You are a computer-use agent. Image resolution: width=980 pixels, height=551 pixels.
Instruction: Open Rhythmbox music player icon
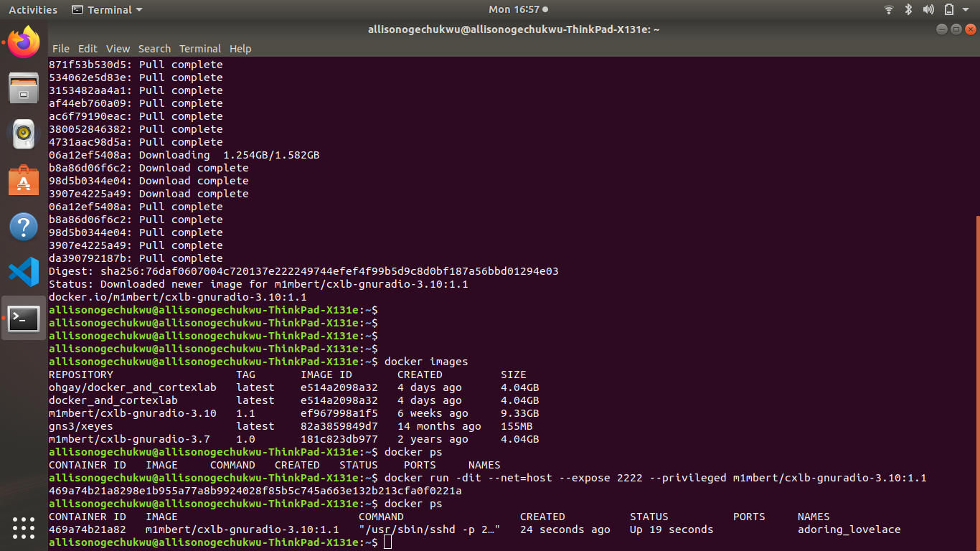(x=24, y=133)
